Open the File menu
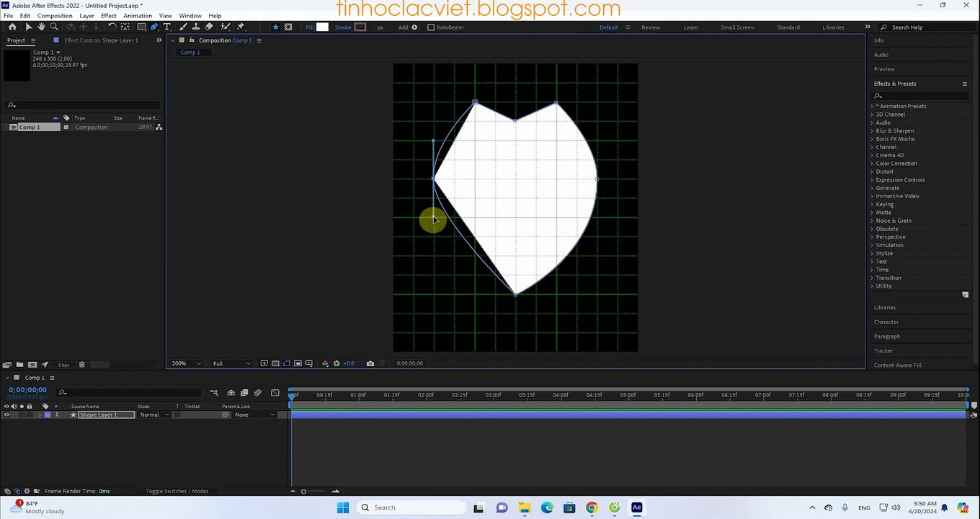Screen dimensions: 980x519 (x=8, y=16)
